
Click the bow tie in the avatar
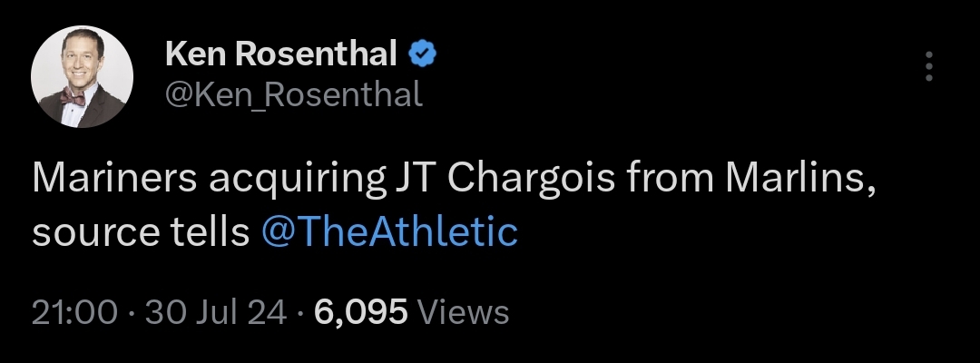pos(73,96)
